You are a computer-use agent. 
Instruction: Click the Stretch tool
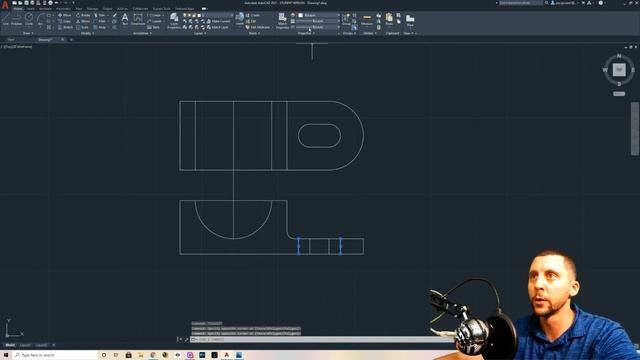tap(64, 27)
